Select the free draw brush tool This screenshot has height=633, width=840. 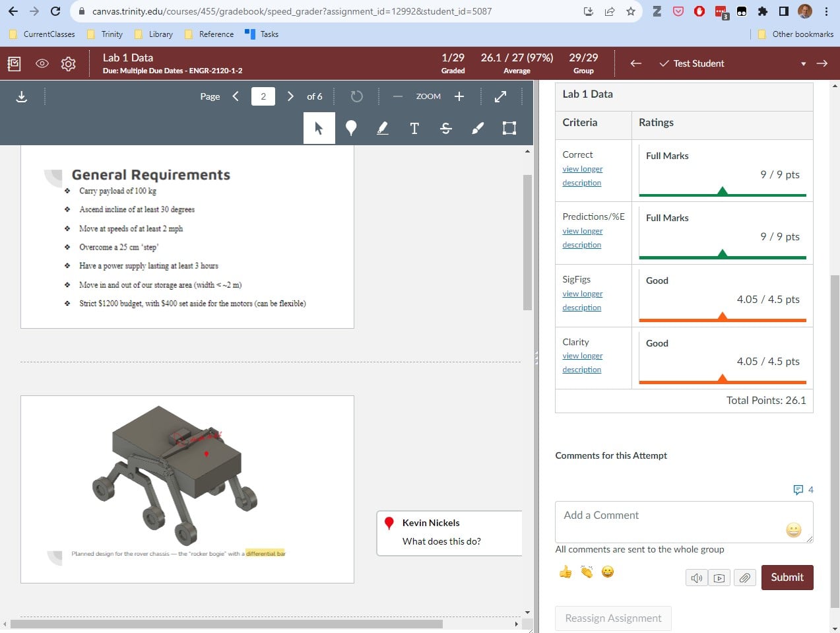click(x=478, y=128)
